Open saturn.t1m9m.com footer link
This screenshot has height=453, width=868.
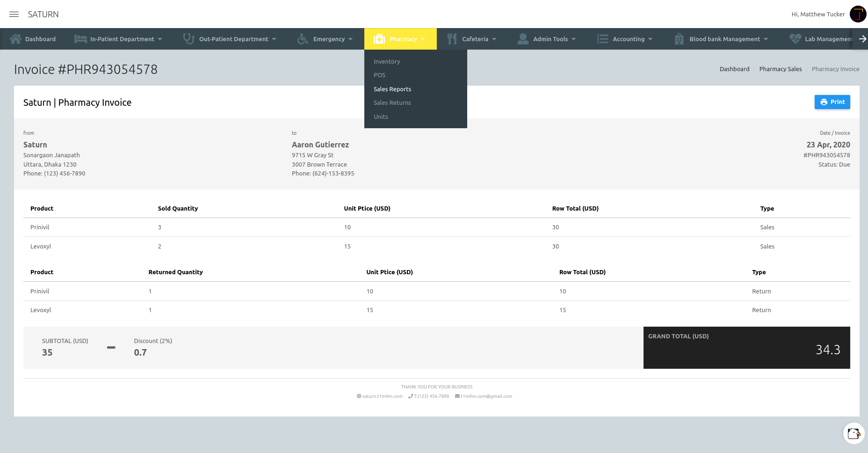point(382,396)
